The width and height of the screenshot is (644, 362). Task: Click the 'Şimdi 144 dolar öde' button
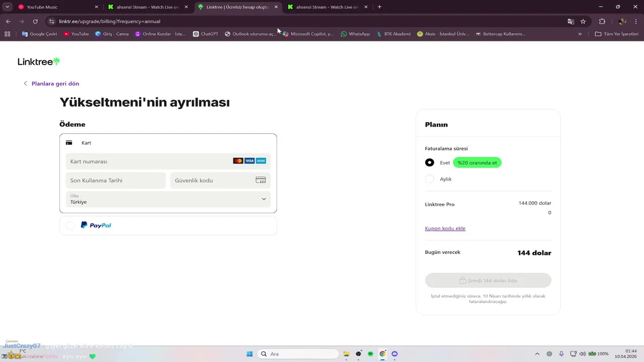[x=488, y=281]
